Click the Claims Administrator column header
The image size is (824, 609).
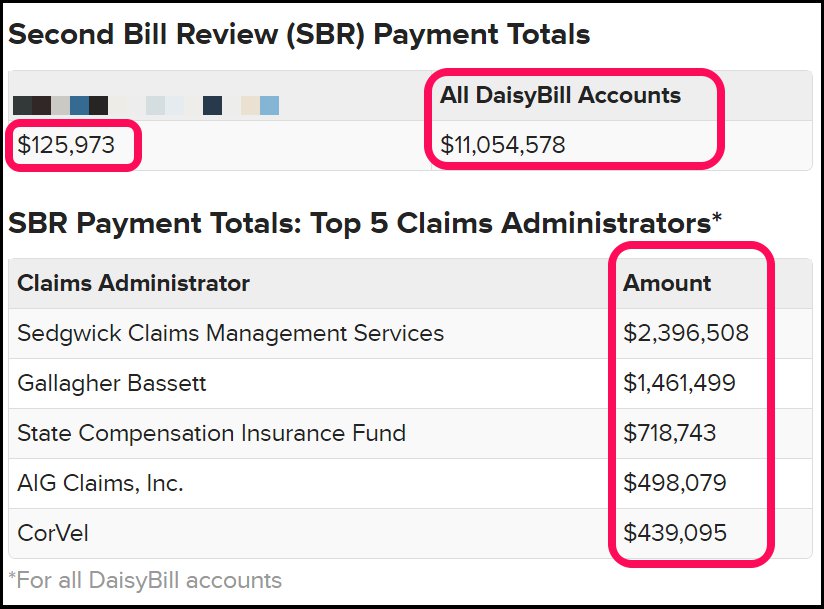click(133, 283)
